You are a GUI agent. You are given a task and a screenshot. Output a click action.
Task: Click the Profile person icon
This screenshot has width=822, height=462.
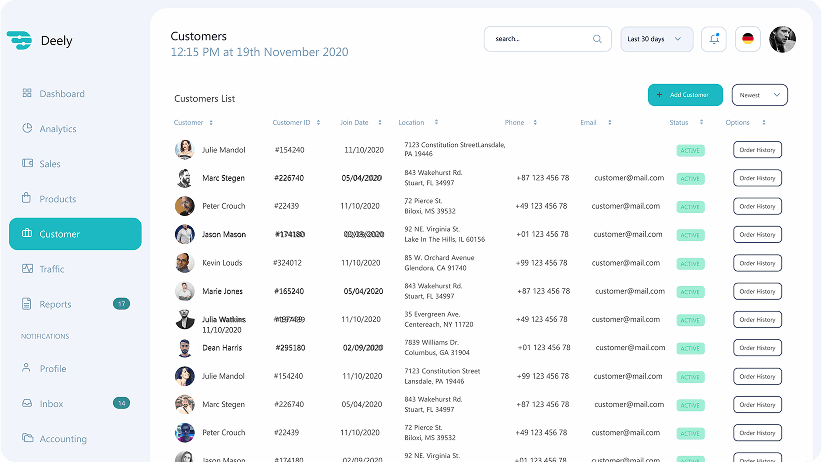point(26,368)
